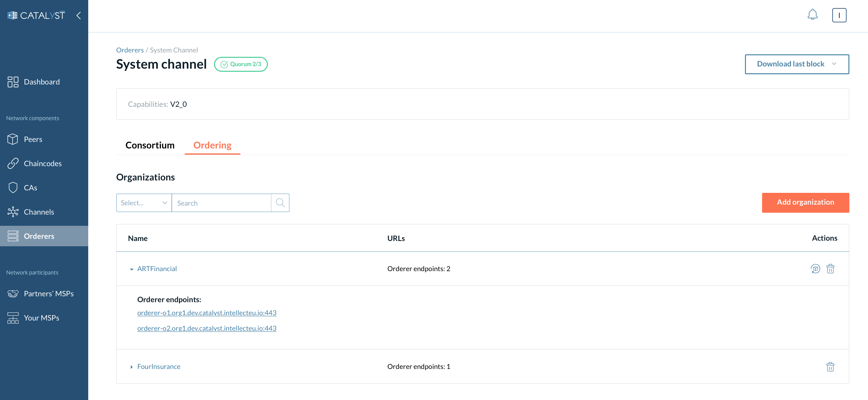Click the search input field

pyautogui.click(x=222, y=202)
